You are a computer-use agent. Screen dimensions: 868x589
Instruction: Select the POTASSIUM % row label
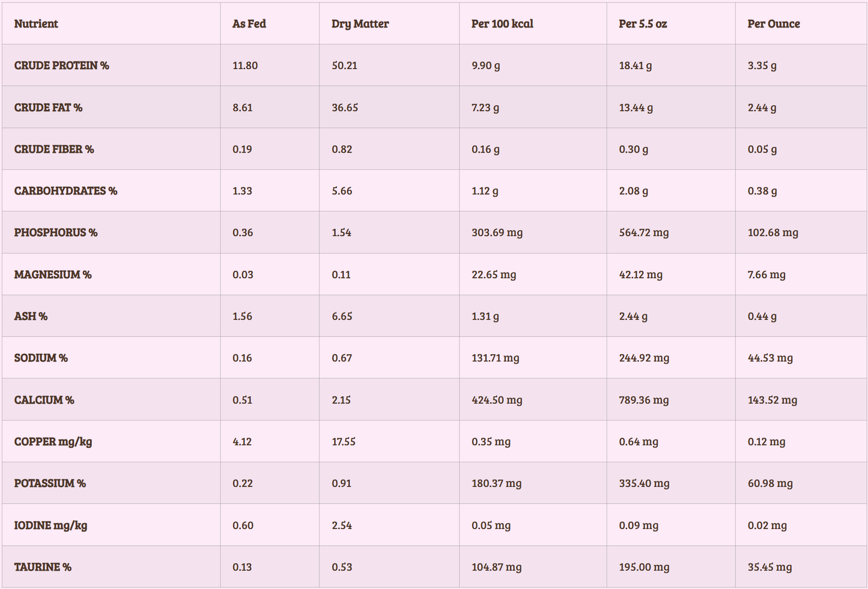pos(50,483)
